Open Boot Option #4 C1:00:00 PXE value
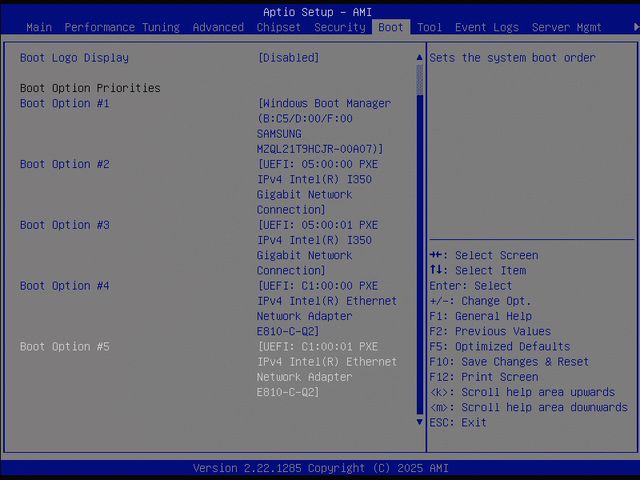640x480 pixels. (327, 309)
